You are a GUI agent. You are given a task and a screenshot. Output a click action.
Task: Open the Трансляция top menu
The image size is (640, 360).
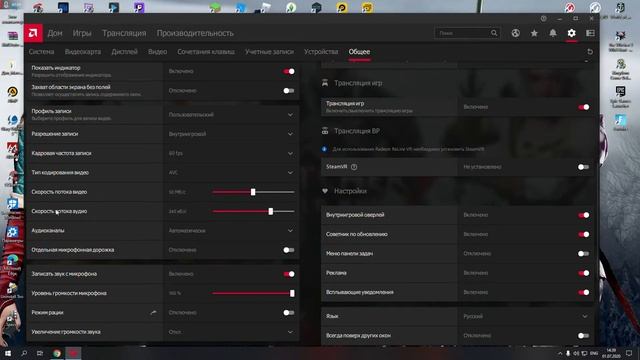click(124, 33)
